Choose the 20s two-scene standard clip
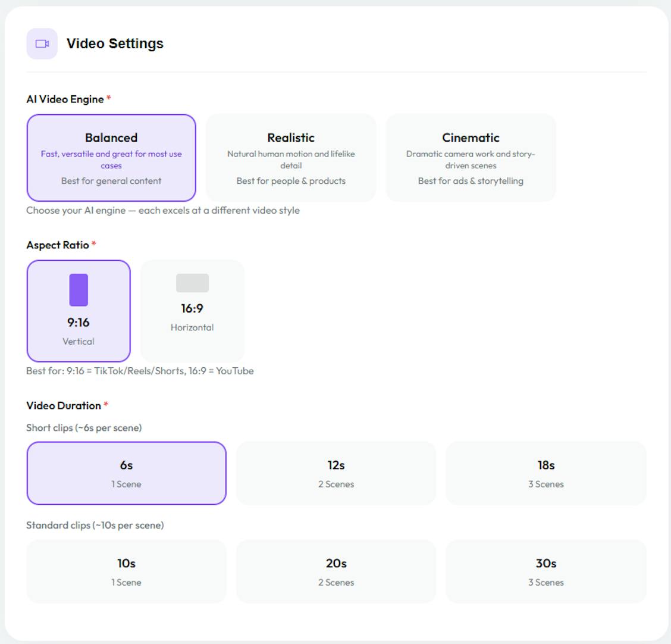671x644 pixels. click(336, 571)
